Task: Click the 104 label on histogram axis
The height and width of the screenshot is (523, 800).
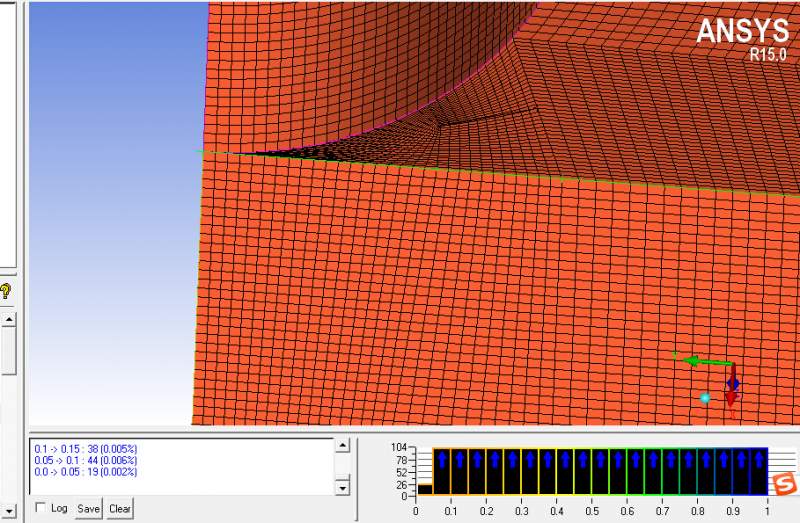Action: [398, 447]
